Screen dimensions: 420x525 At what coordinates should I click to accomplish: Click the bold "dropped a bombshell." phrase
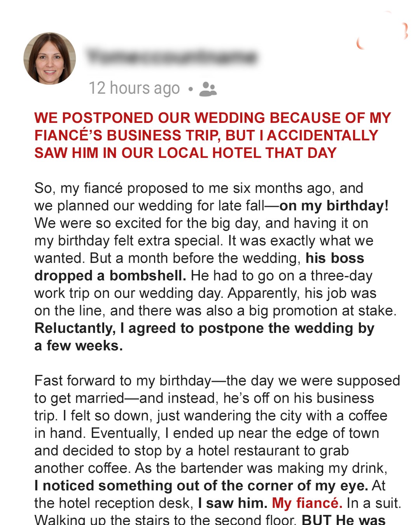[110, 276]
